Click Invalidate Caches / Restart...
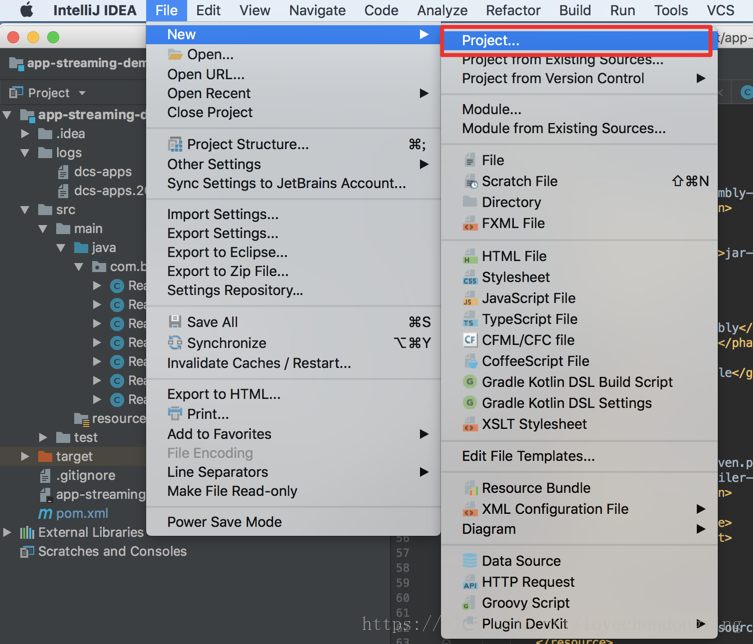Viewport: 753px width, 644px height. [293, 363]
